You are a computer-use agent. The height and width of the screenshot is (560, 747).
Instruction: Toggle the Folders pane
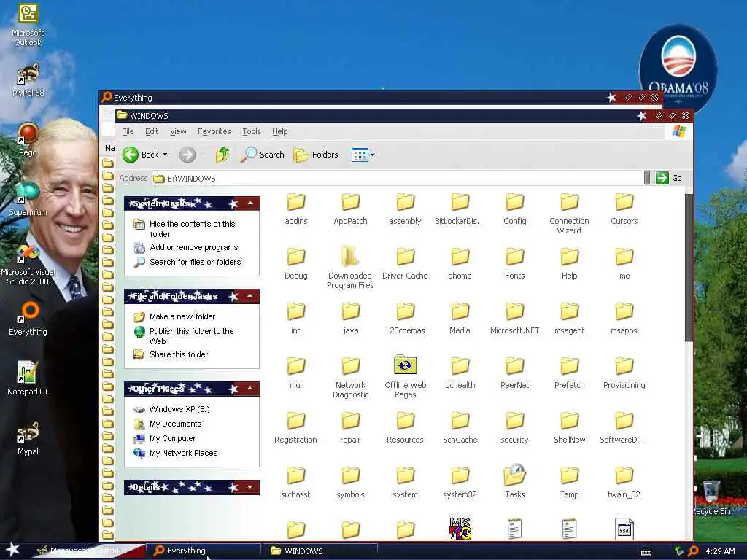(315, 155)
